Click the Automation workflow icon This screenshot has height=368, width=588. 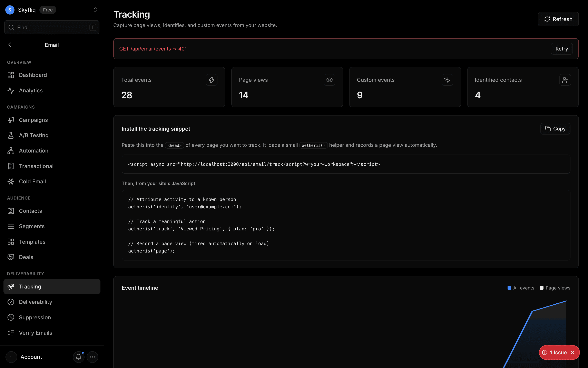[x=11, y=151]
